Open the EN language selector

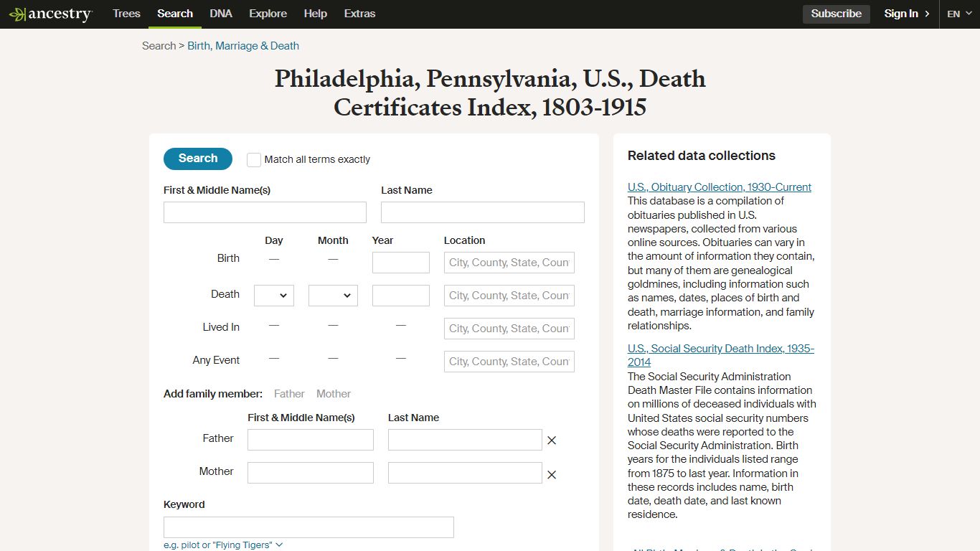tap(959, 14)
